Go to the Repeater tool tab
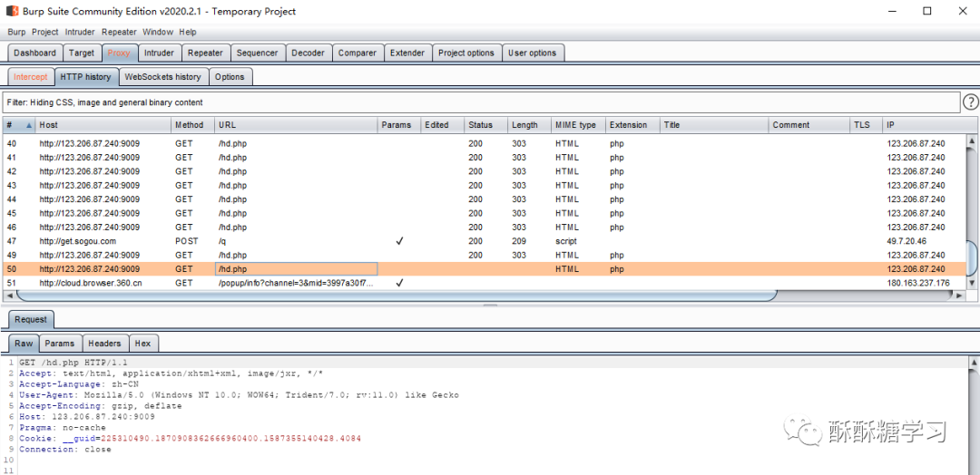 coord(206,53)
